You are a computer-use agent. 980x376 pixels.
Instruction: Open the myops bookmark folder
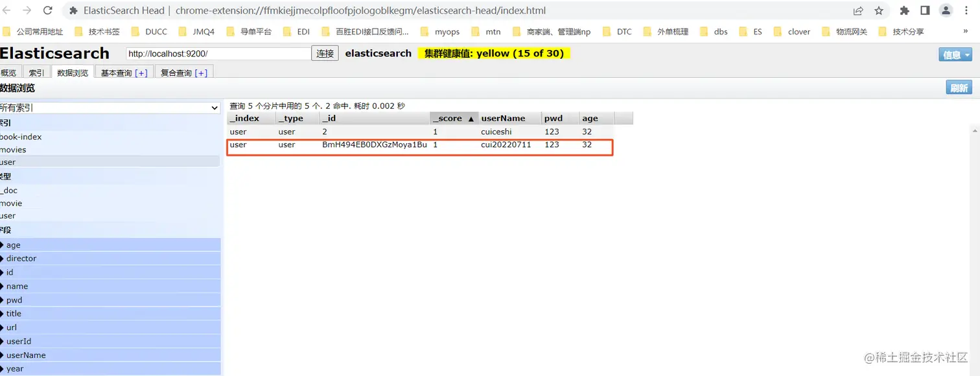440,31
